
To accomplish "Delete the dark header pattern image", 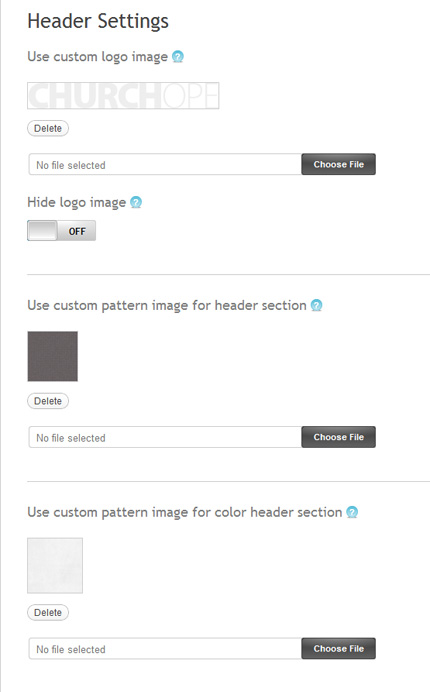I will (x=48, y=401).
